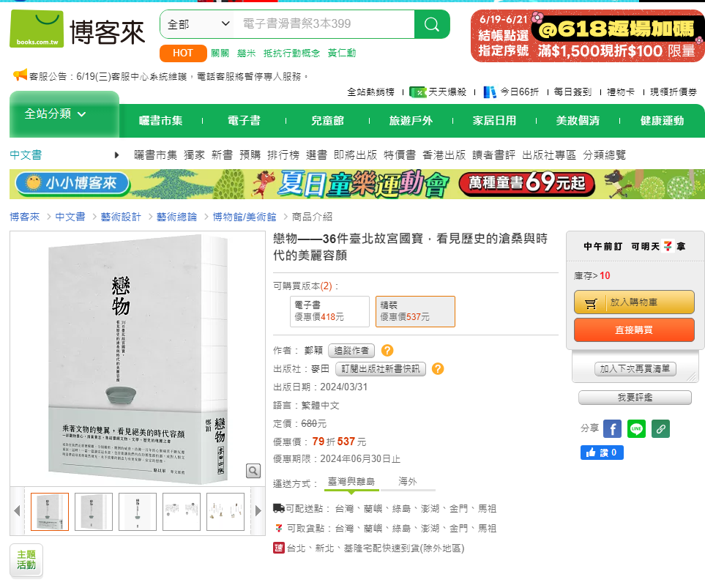Share the book via LINE
This screenshot has height=588, width=705.
coord(636,429)
